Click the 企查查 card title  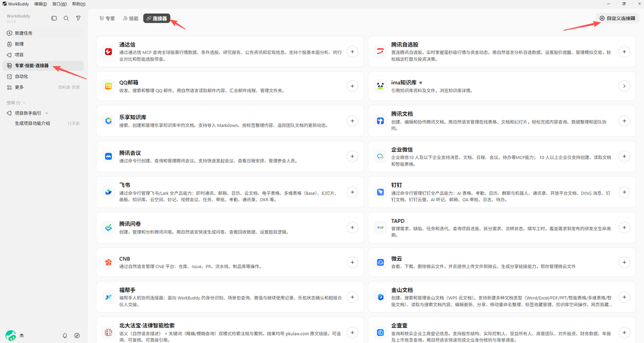399,325
